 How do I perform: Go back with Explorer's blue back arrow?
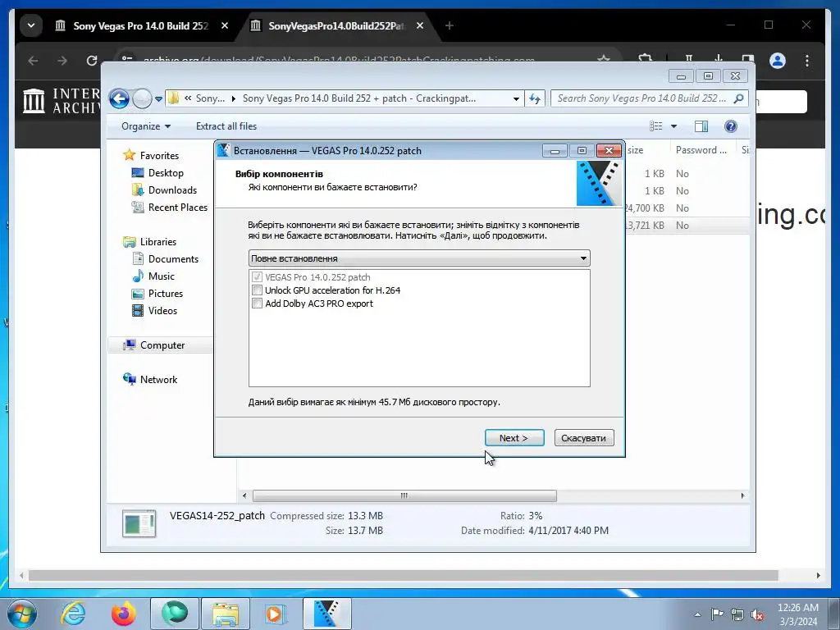pyautogui.click(x=119, y=98)
